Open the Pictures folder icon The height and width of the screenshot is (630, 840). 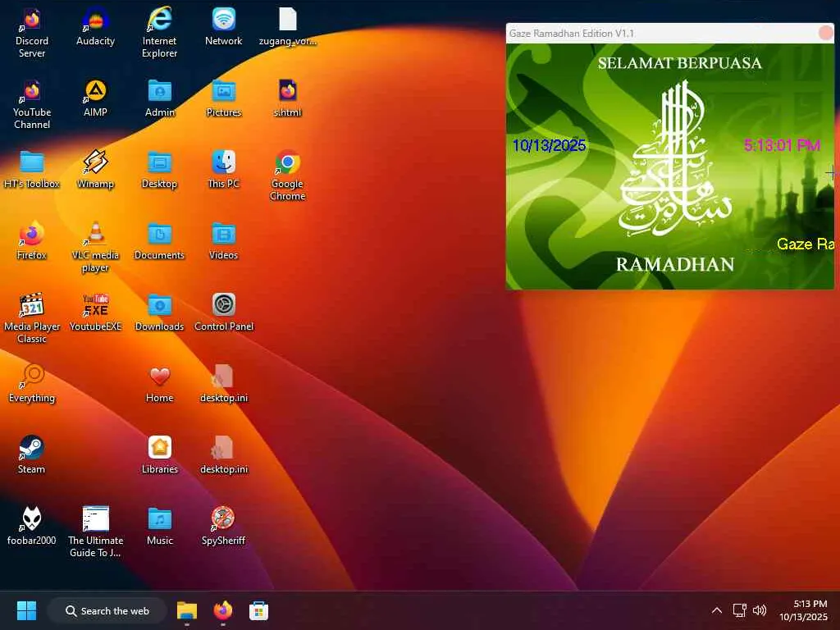223,98
